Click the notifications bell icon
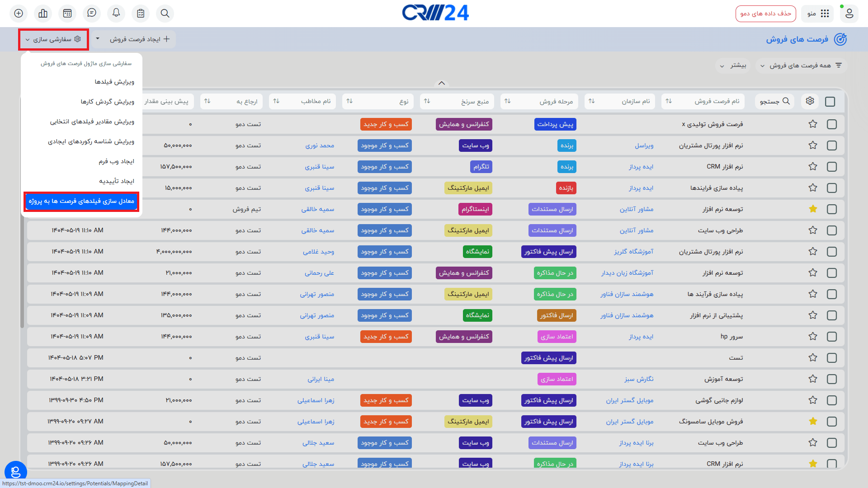Image resolution: width=868 pixels, height=488 pixels. click(116, 13)
